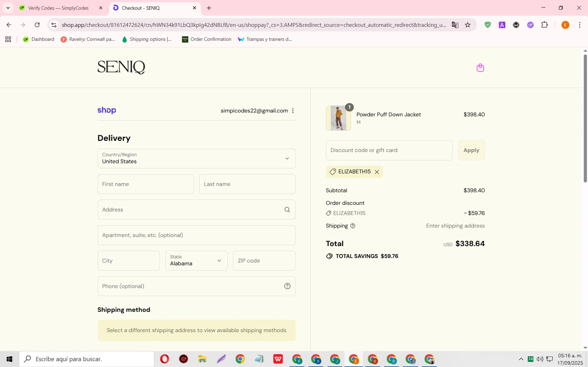This screenshot has width=588, height=367.
Task: Open the tab search dropdown arrow
Action: tap(8, 8)
